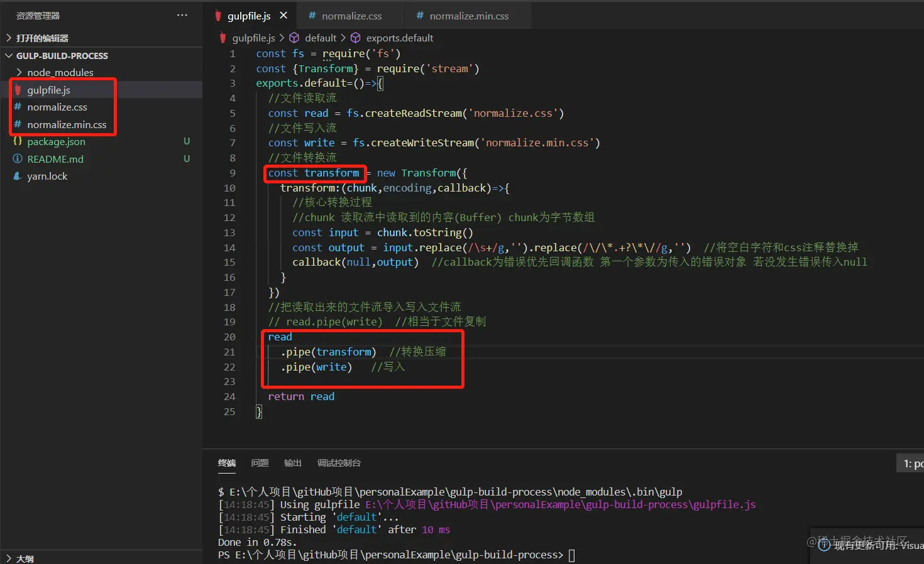Screen dimensions: 924x564
Task: Click the default breadcrumb segment
Action: 321,38
